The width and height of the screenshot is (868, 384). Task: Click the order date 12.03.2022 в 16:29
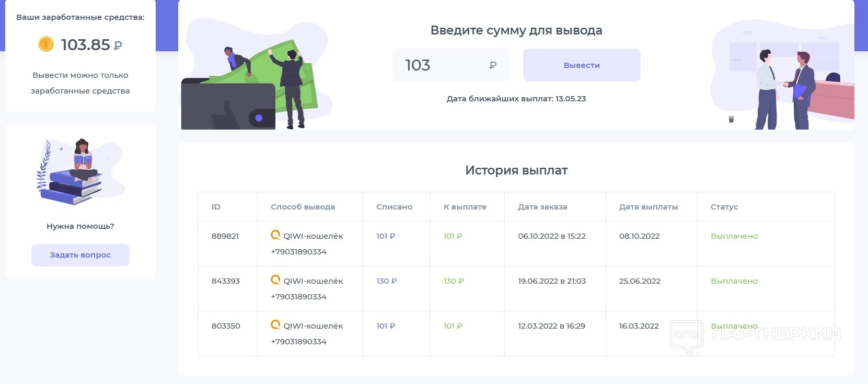[x=551, y=326]
